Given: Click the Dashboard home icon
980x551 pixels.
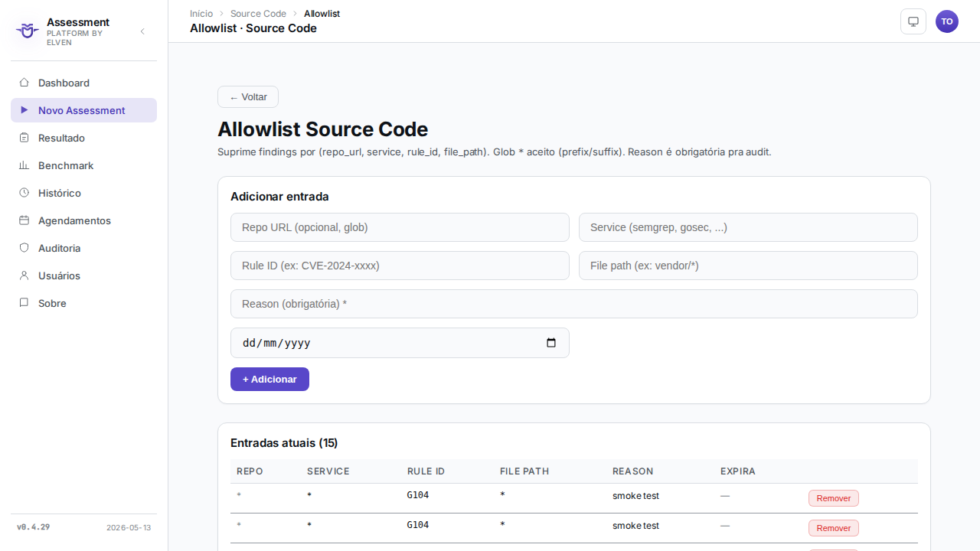Looking at the screenshot, I should pos(24,83).
